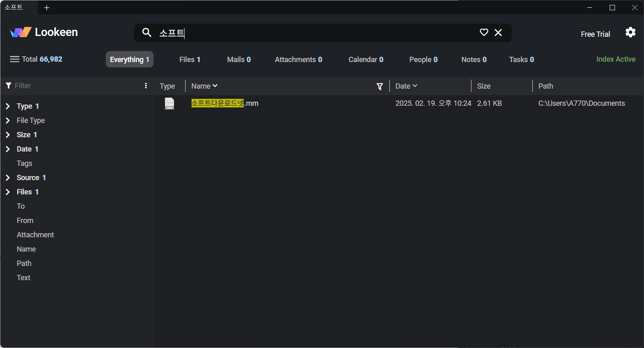The image size is (644, 348).
Task: Open a new tab with plus button
Action: point(47,8)
